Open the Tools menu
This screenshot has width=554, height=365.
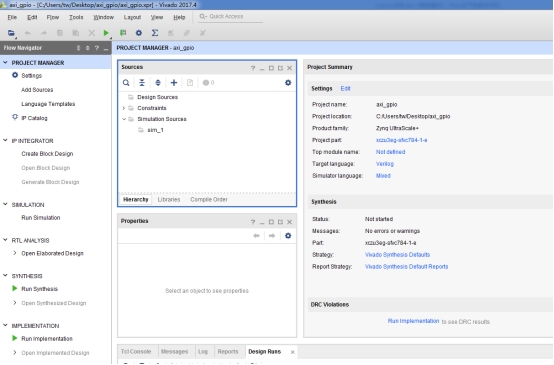coord(76,17)
